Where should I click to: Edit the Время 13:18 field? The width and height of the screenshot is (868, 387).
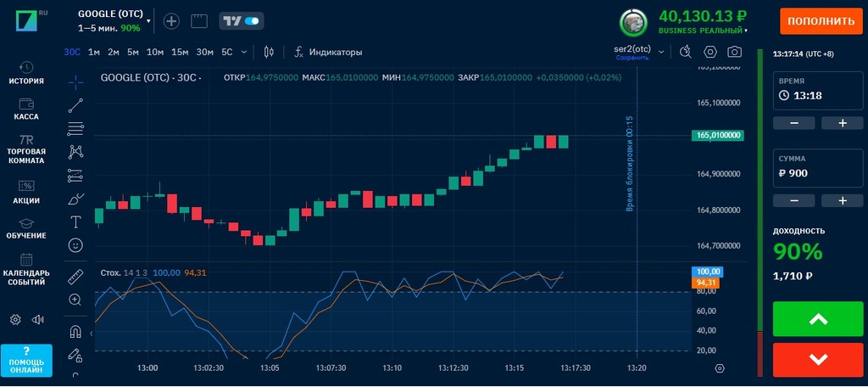pyautogui.click(x=818, y=90)
